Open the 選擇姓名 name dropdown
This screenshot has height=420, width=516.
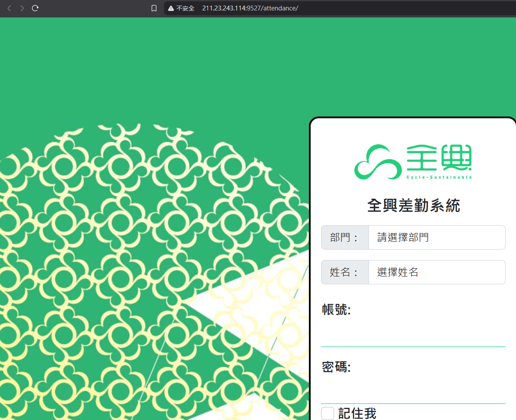point(437,272)
